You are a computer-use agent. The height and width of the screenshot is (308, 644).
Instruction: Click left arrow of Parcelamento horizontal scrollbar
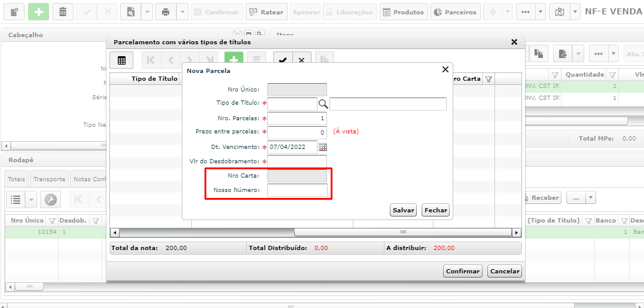pos(115,233)
